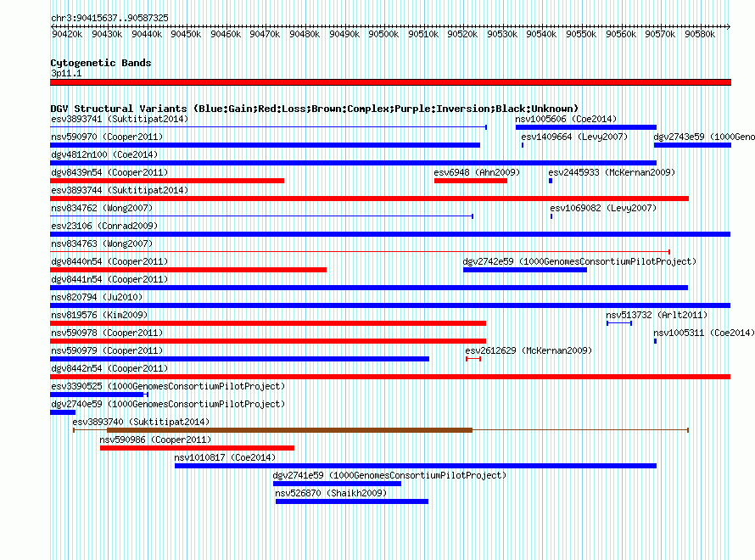
Task: Click the 90460k ruler tick label
Action: 226,34
